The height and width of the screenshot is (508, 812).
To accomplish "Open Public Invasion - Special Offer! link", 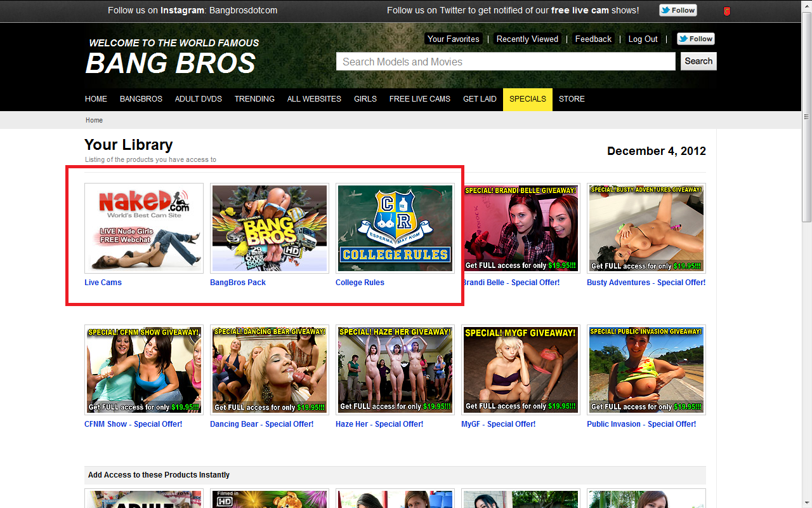I will (x=641, y=424).
